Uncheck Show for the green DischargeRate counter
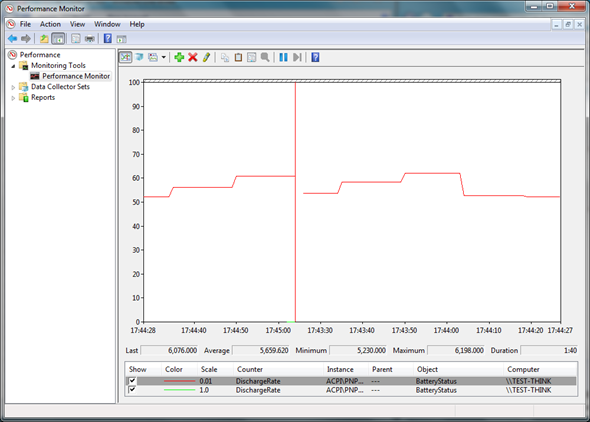The width and height of the screenshot is (590, 422). click(132, 390)
